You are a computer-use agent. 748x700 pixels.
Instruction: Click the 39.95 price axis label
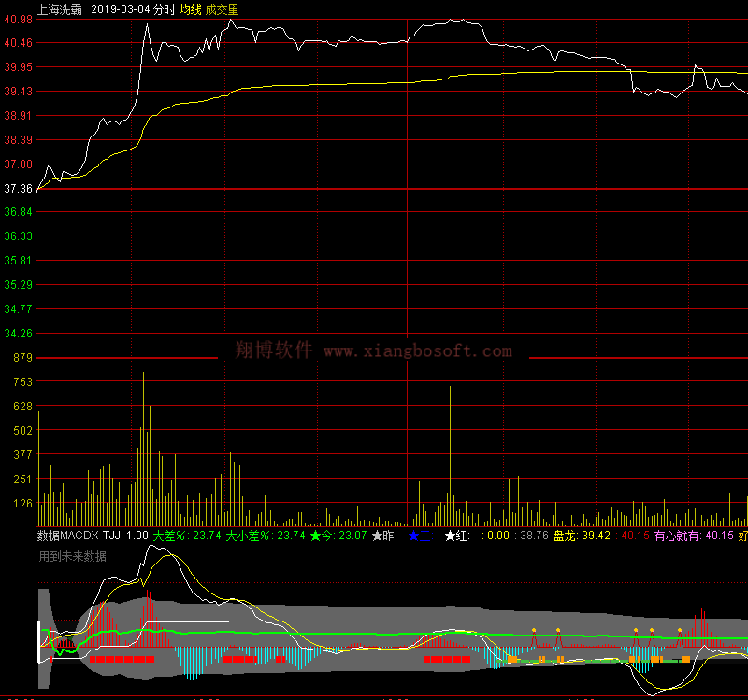point(18,67)
